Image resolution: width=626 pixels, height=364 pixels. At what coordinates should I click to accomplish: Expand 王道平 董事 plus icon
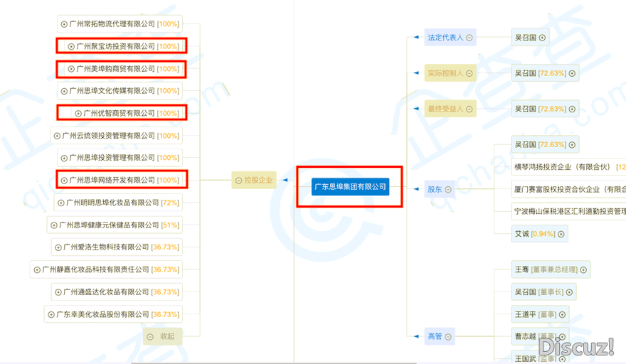[x=562, y=315]
